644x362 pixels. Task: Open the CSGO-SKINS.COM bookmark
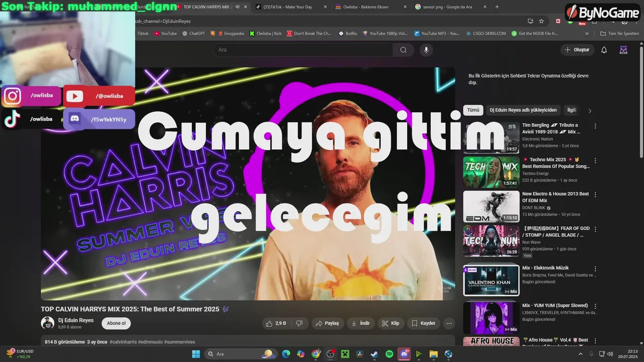click(486, 34)
